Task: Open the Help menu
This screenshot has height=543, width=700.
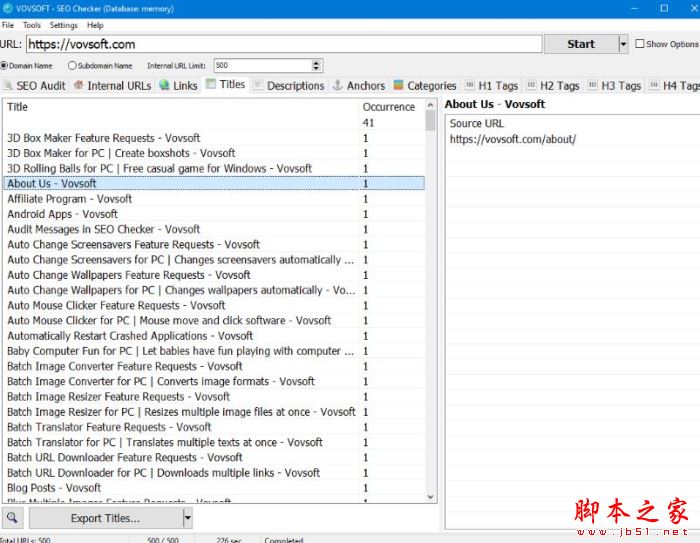Action: pyautogui.click(x=95, y=25)
